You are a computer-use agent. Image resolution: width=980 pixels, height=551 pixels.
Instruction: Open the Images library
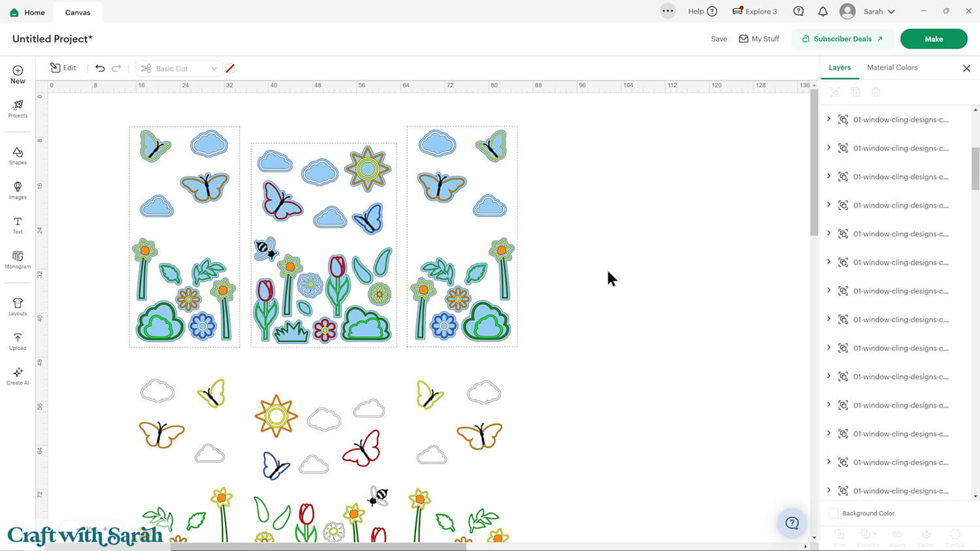pyautogui.click(x=18, y=190)
